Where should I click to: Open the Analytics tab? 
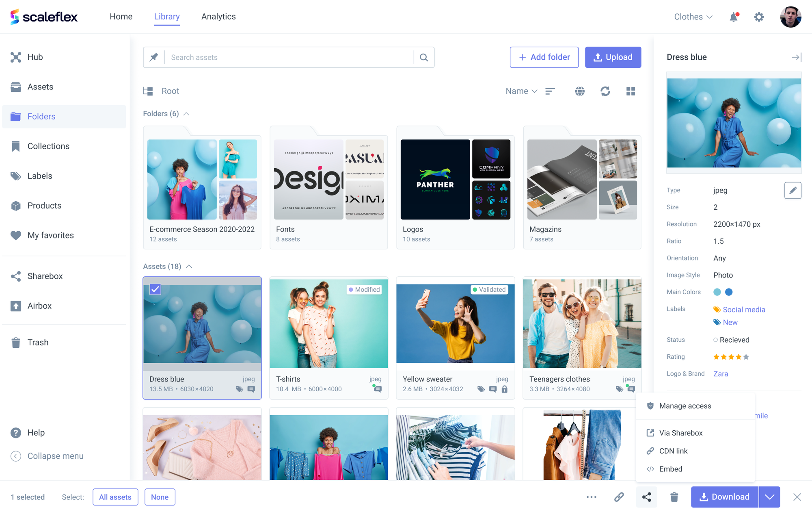point(218,17)
